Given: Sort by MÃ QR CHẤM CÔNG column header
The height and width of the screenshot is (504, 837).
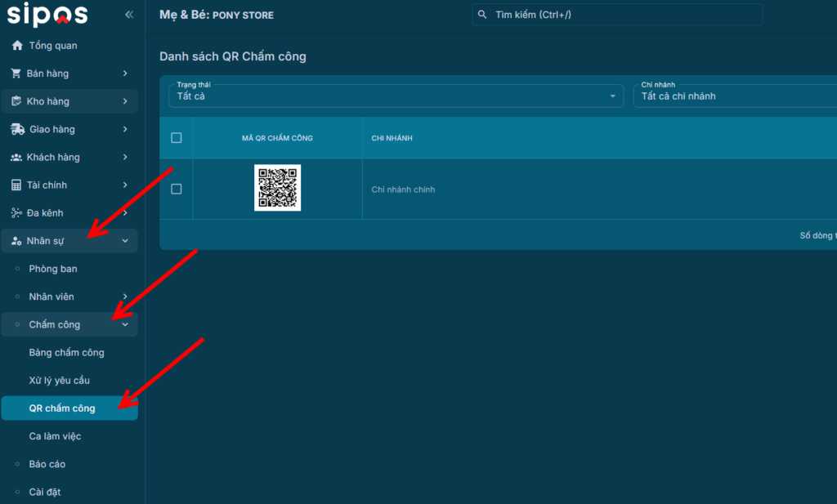Looking at the screenshot, I should tap(277, 138).
